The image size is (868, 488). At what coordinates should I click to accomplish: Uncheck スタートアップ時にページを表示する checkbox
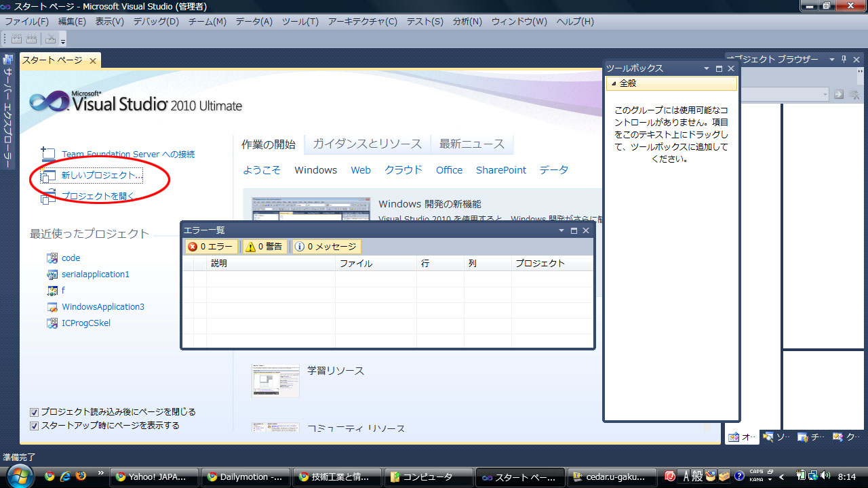coord(34,426)
